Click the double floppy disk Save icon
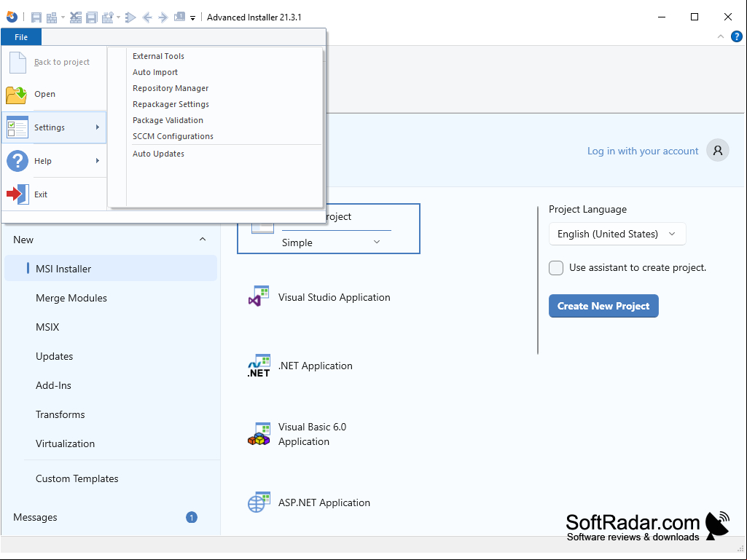 92,17
